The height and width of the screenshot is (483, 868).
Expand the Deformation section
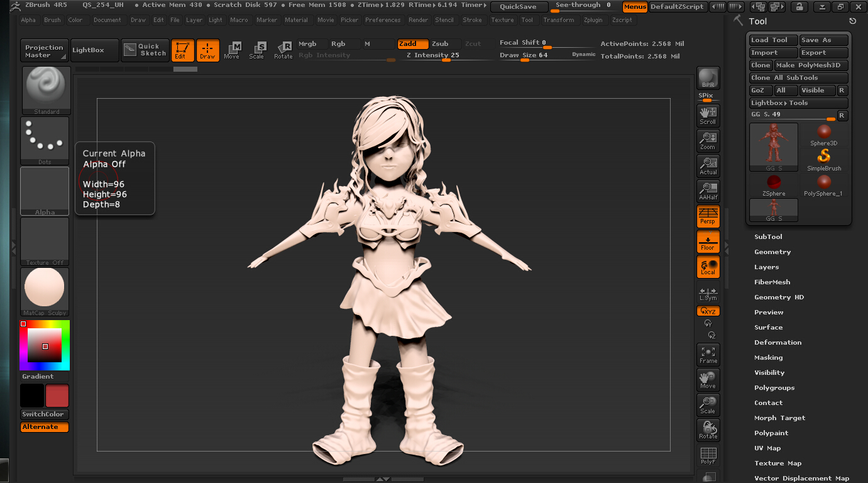[x=778, y=343]
